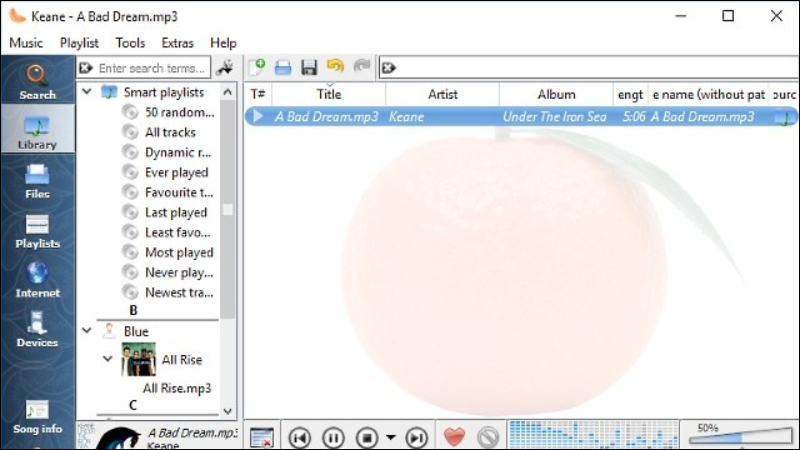Skip to previous track
Viewport: 800px width, 450px height.
tap(299, 437)
